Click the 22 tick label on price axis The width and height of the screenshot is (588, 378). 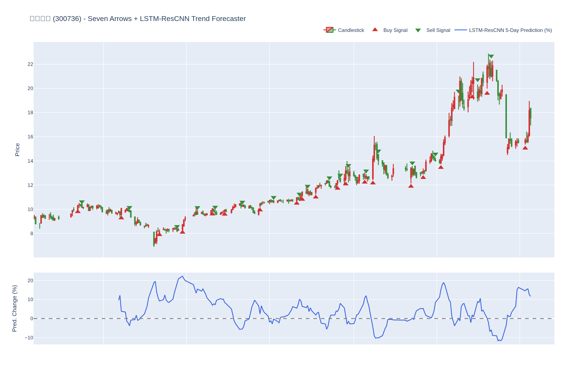(x=30, y=64)
